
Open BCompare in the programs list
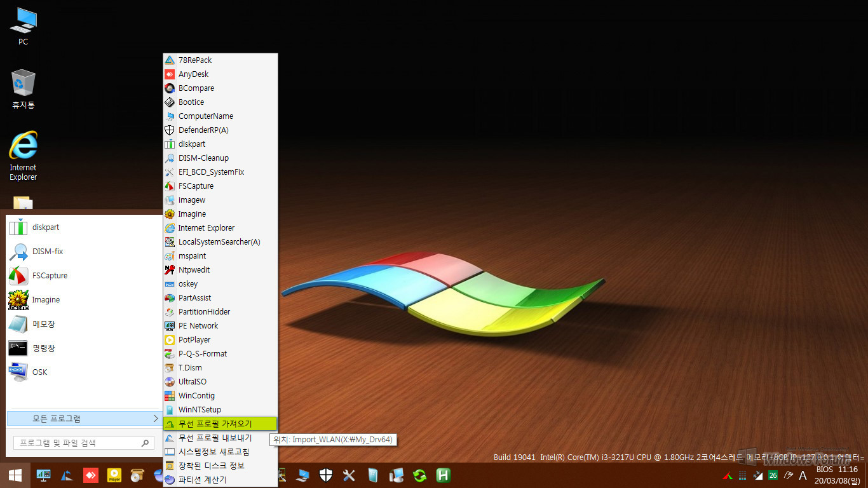click(220, 88)
